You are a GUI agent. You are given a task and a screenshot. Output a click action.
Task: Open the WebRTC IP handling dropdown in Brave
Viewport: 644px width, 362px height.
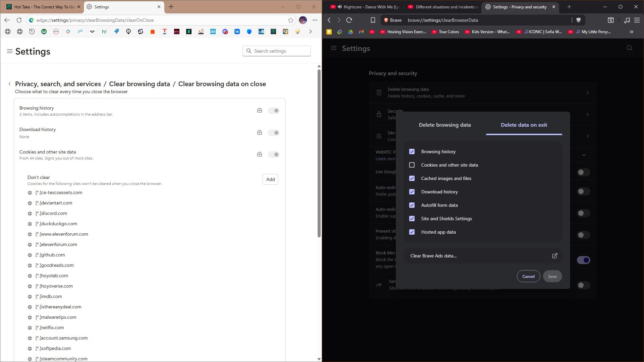pos(584,155)
